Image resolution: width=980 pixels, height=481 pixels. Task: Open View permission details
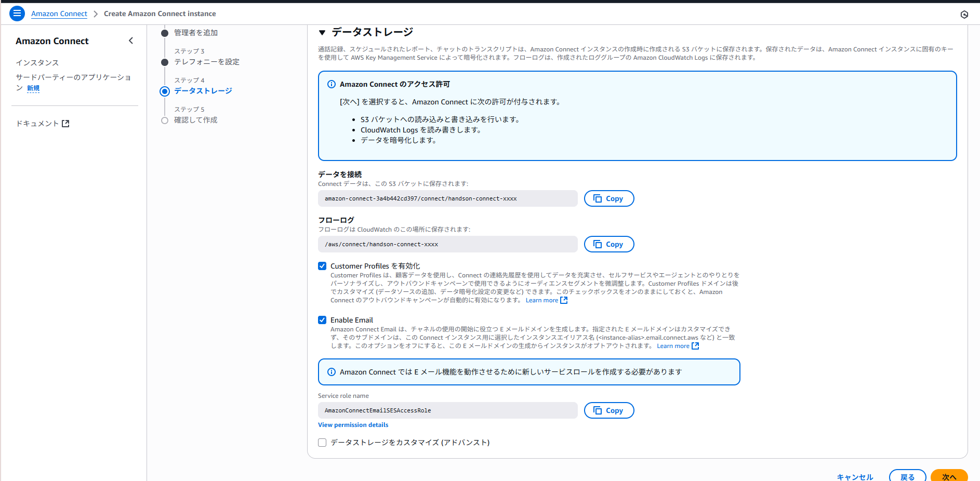tap(353, 424)
